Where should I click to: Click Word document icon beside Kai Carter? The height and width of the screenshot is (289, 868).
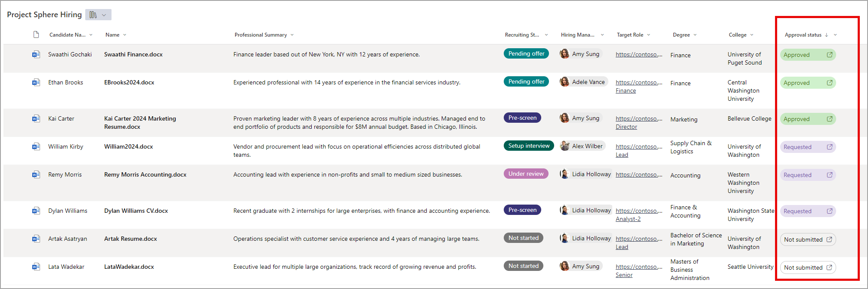click(x=36, y=118)
